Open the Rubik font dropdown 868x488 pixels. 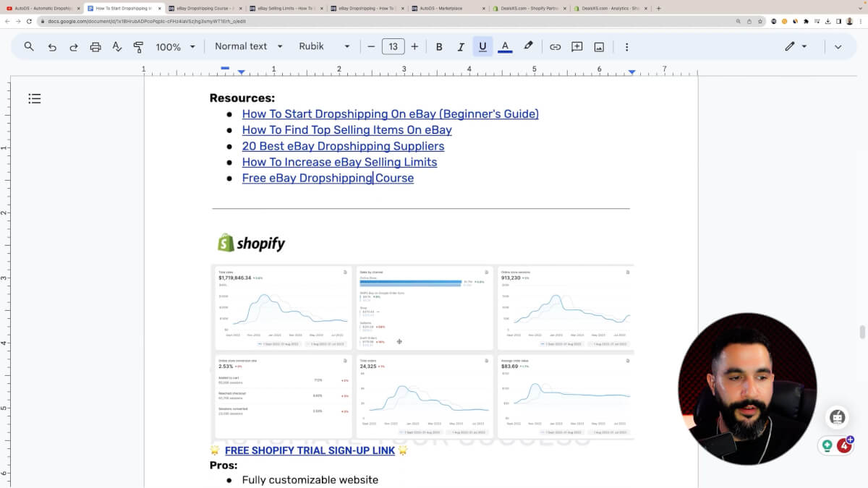324,46
